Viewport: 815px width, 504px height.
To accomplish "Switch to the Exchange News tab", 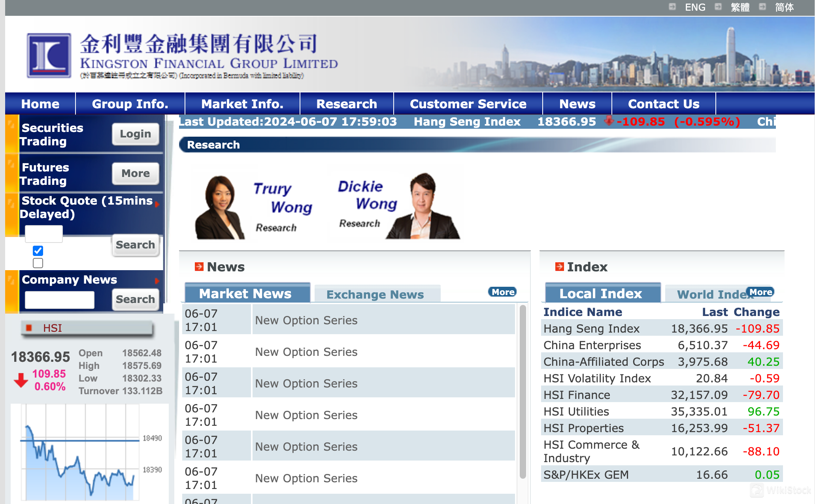I will pyautogui.click(x=375, y=294).
